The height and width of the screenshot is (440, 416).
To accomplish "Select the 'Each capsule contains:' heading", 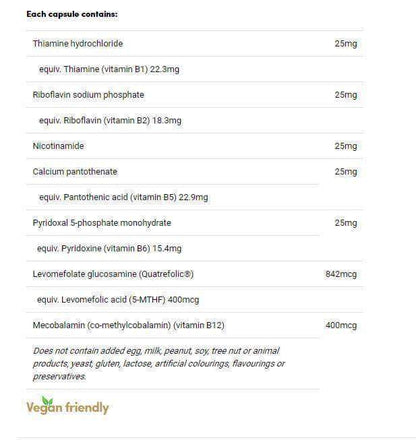I will pyautogui.click(x=72, y=14).
